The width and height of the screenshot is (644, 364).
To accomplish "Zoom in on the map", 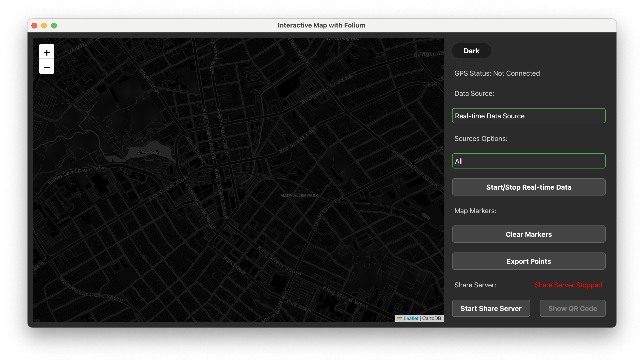I will [x=46, y=52].
